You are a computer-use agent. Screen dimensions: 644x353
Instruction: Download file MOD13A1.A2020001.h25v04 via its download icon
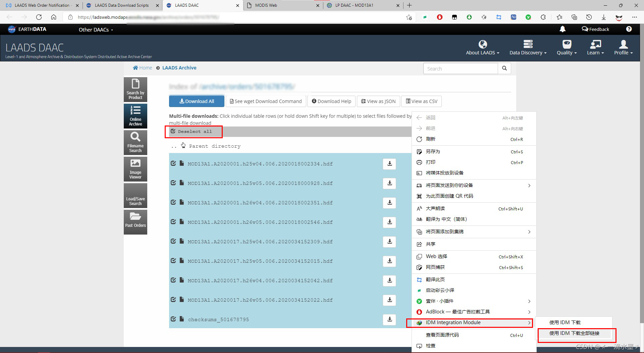(389, 164)
